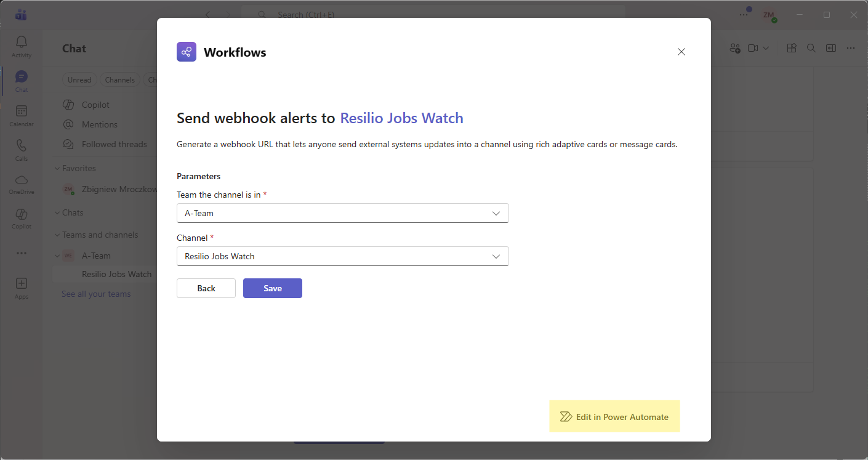Select the Channels filter tab
The height and width of the screenshot is (460, 868).
[x=119, y=80]
